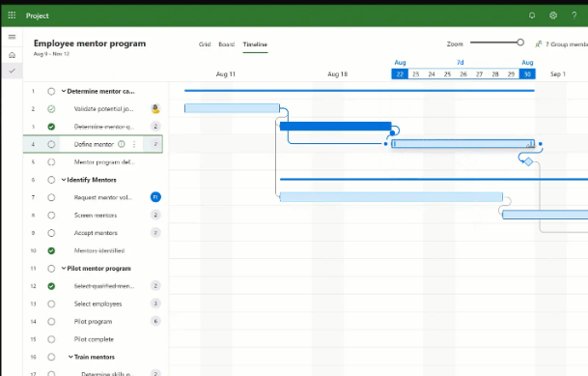Open assignee badge on Accept mentors
The height and width of the screenshot is (376, 588).
coord(155,233)
